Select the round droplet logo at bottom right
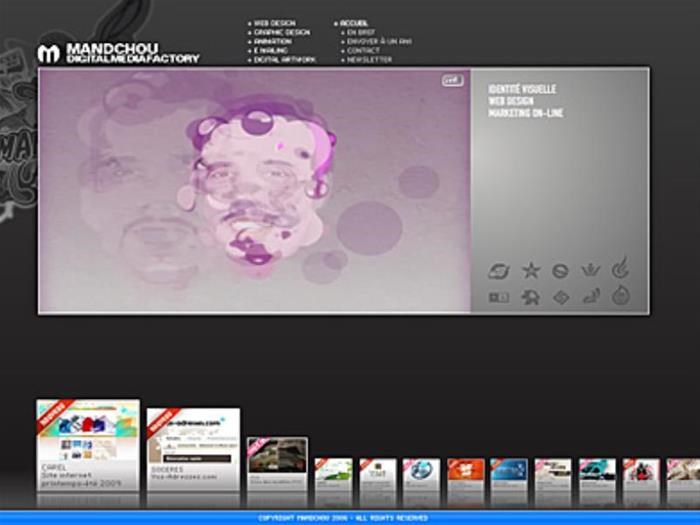Image resolution: width=700 pixels, height=525 pixels. pos(621,295)
